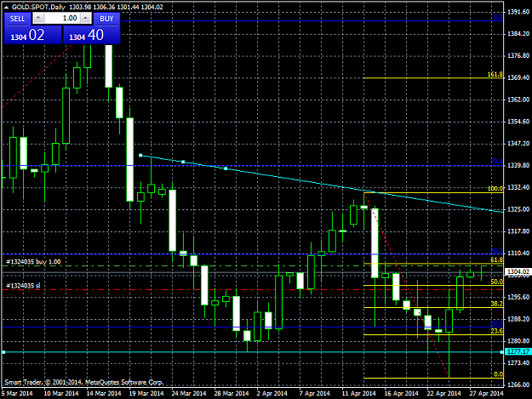Click the cyan trendline start anchor point

[x=140, y=155]
